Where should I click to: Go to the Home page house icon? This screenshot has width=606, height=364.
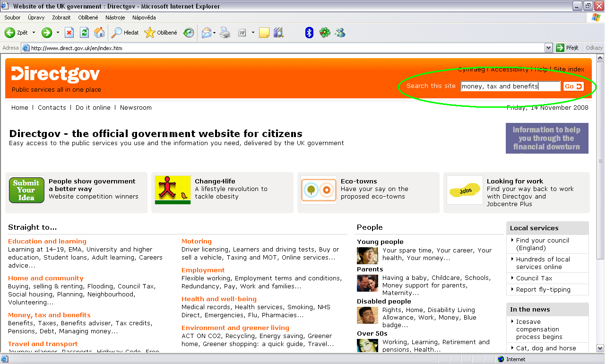(99, 33)
